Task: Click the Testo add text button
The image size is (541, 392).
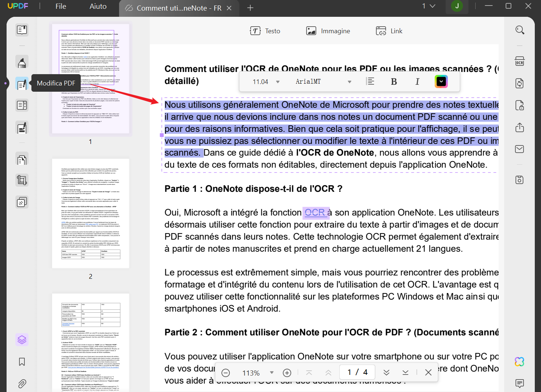Action: 265,31
